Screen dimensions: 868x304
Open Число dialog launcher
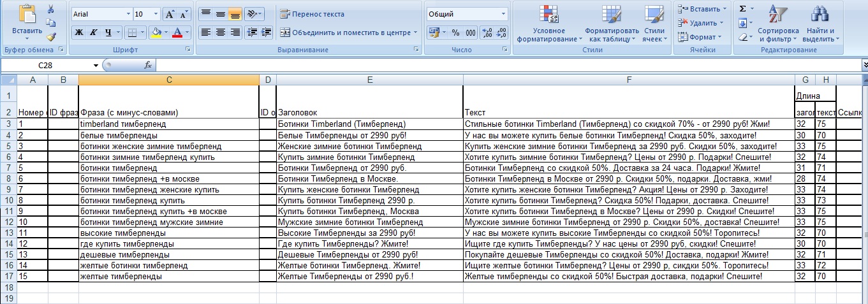click(x=506, y=50)
